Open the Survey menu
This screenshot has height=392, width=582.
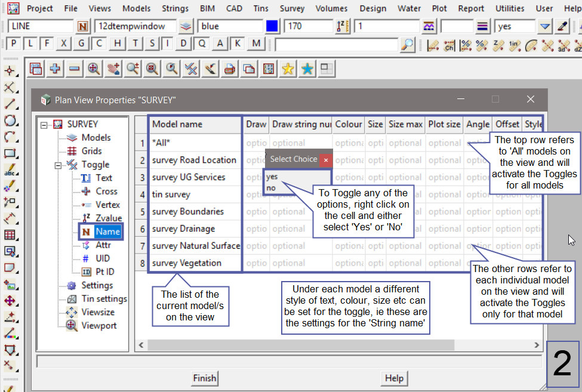coord(292,8)
